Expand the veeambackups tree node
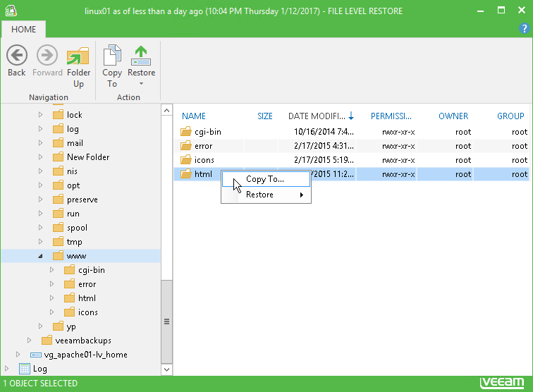533x392 pixels. coord(29,341)
